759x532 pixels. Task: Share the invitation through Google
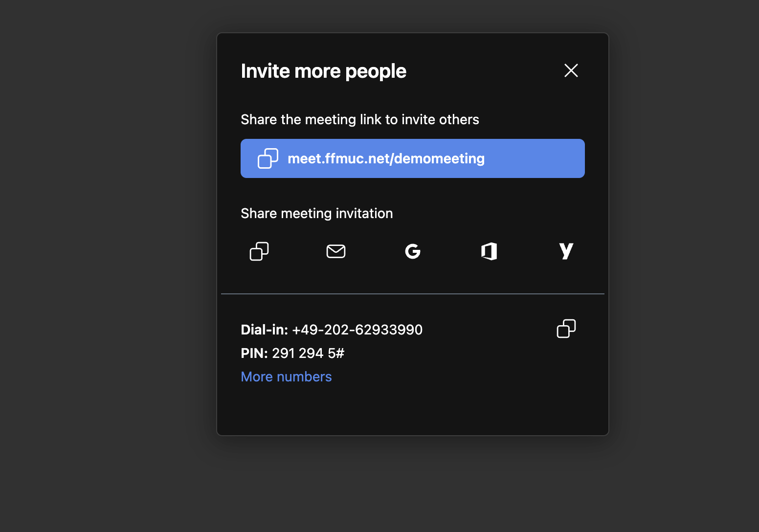click(413, 251)
